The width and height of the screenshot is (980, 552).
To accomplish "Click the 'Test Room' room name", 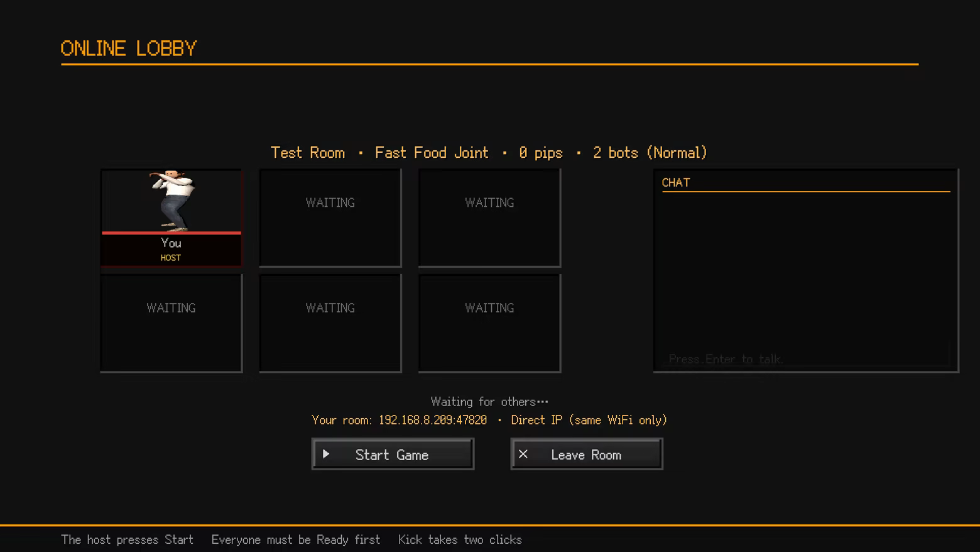I will [x=308, y=153].
